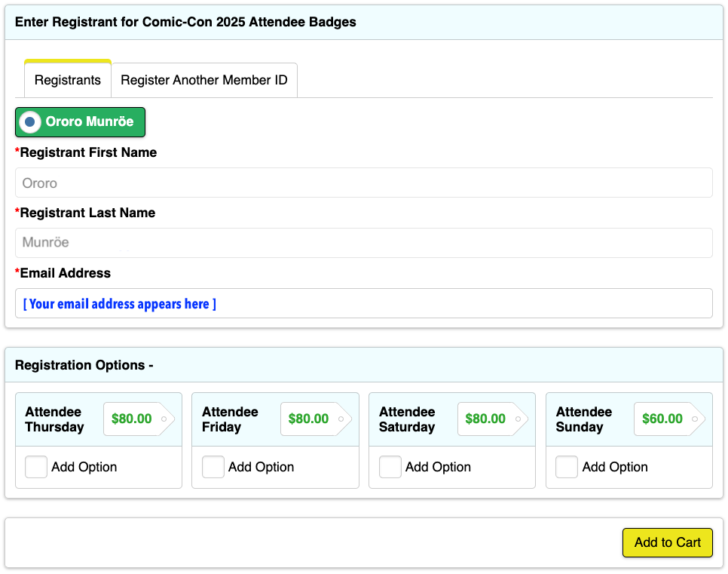The image size is (728, 574).
Task: Open the Register Another Member ID tab
Action: 204,79
